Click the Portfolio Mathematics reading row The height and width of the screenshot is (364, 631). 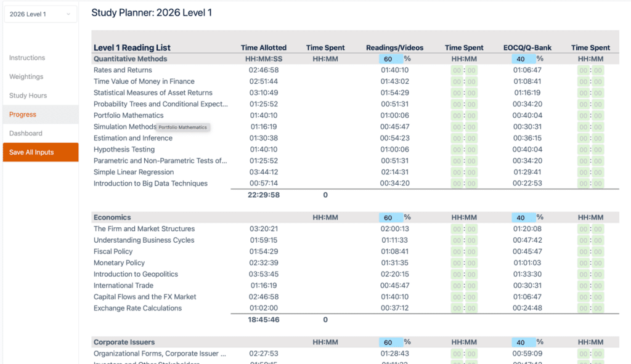(128, 115)
